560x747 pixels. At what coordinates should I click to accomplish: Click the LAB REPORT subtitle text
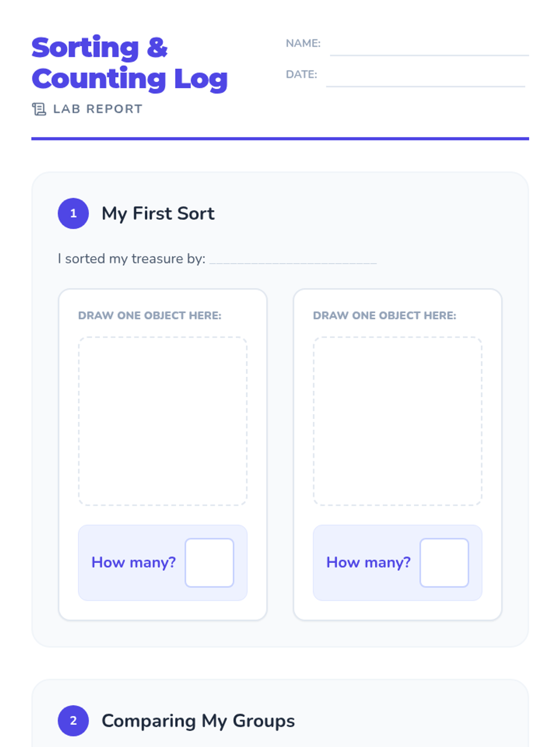(98, 109)
